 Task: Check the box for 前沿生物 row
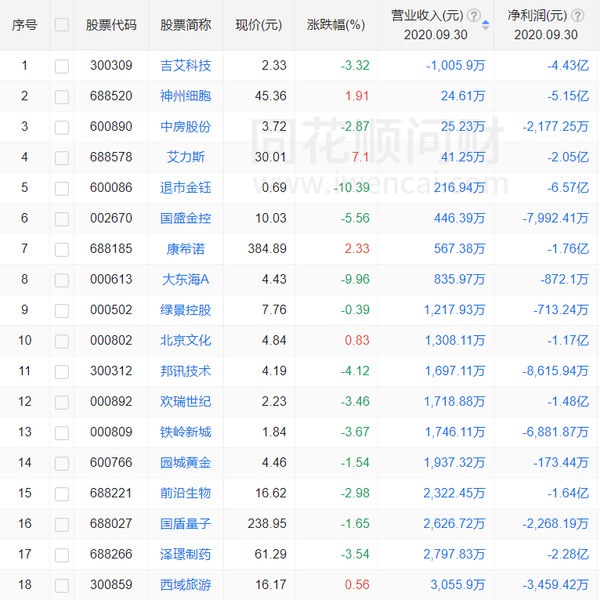tap(62, 494)
